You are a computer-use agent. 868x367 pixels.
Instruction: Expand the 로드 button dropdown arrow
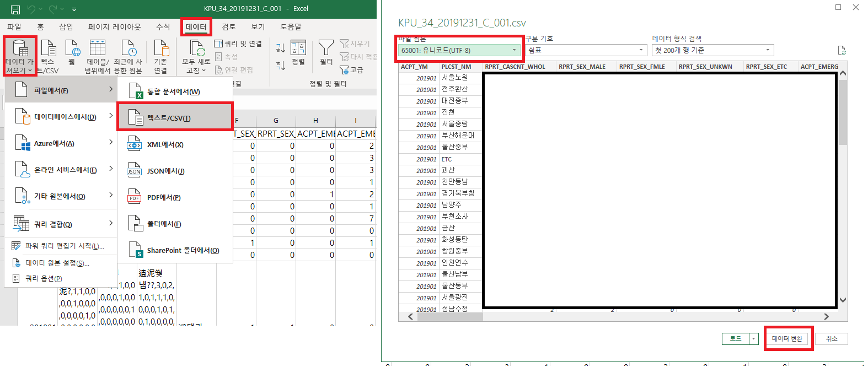pyautogui.click(x=754, y=338)
